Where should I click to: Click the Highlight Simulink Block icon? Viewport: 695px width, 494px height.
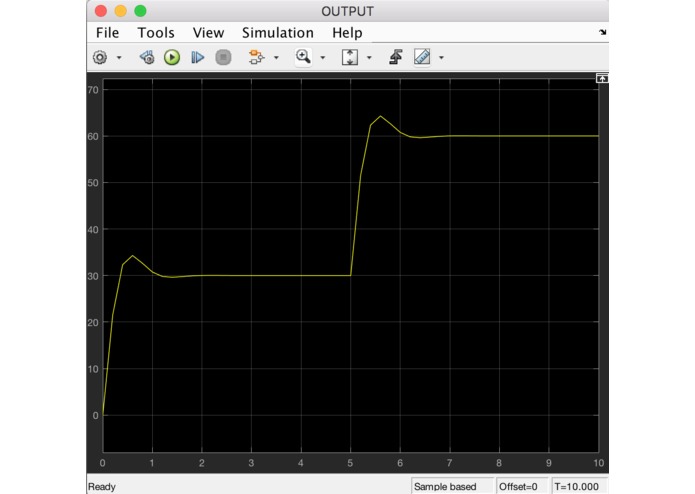click(256, 57)
